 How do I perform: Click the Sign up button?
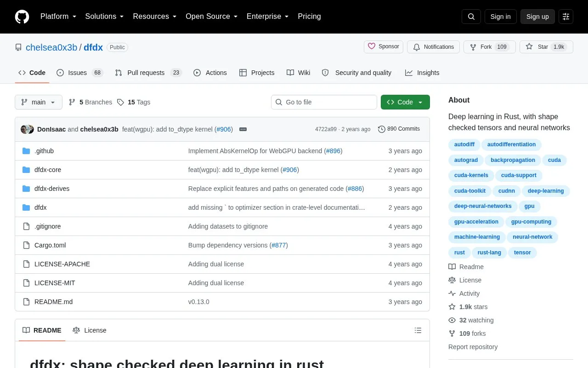537,17
